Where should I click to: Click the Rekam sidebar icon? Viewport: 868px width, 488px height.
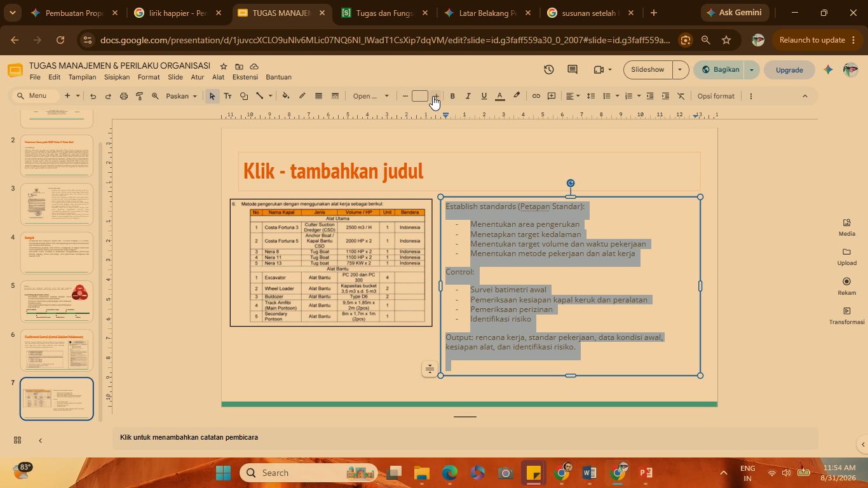846,286
